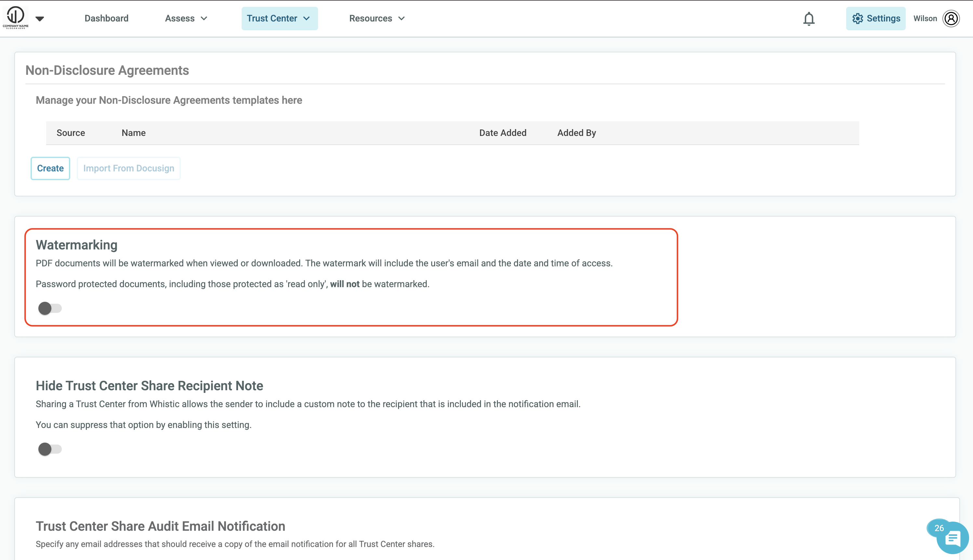This screenshot has height=560, width=973.
Task: Expand the Resources dropdown chevron
Action: tap(402, 19)
